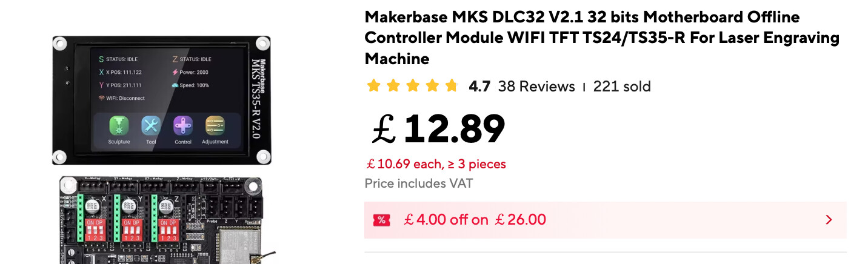Click the Tool wrench icon on screen
The width and height of the screenshot is (868, 264).
pyautogui.click(x=151, y=126)
